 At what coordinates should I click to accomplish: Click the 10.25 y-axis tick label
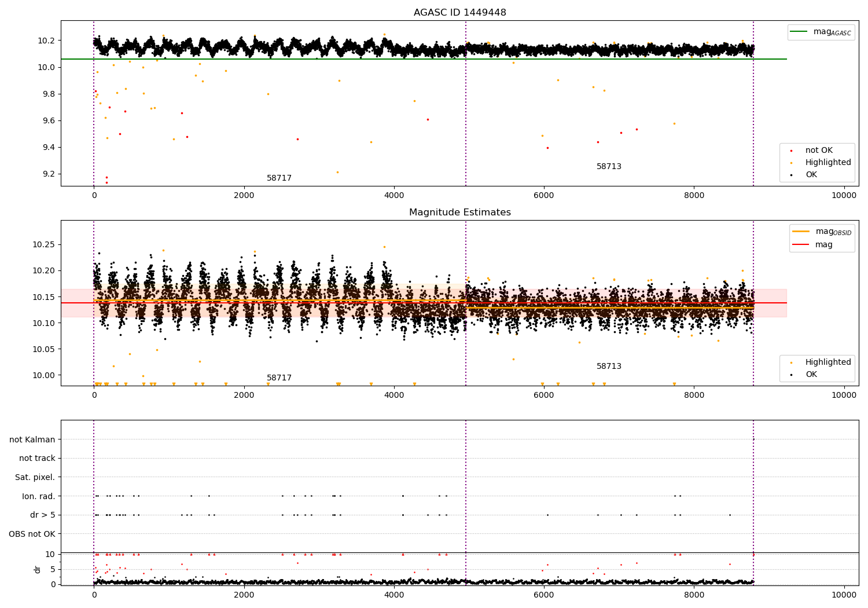[x=44, y=244]
